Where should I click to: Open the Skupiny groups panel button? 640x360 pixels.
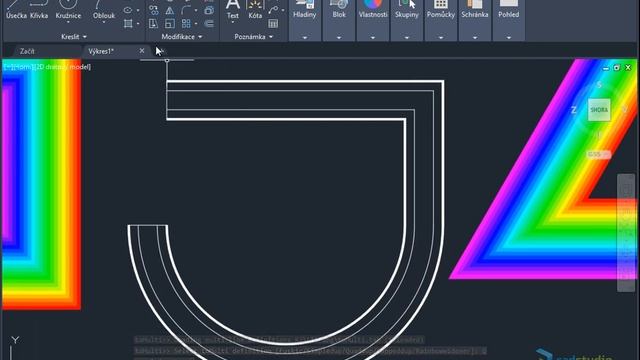point(407,10)
